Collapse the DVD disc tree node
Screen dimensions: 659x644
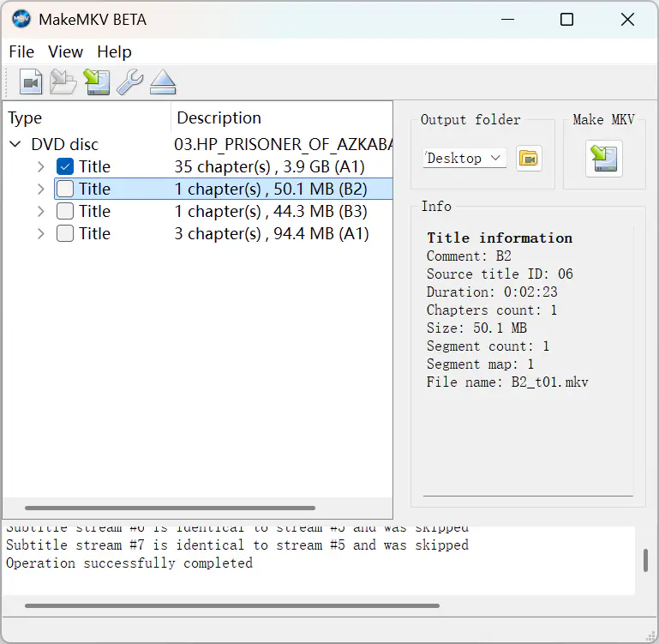(x=15, y=144)
